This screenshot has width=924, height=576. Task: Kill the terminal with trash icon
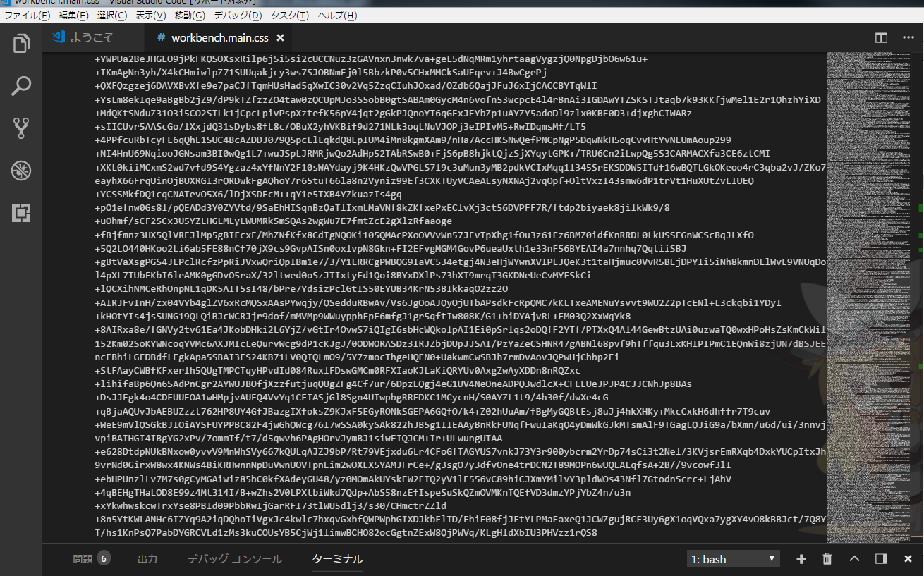coord(827,559)
